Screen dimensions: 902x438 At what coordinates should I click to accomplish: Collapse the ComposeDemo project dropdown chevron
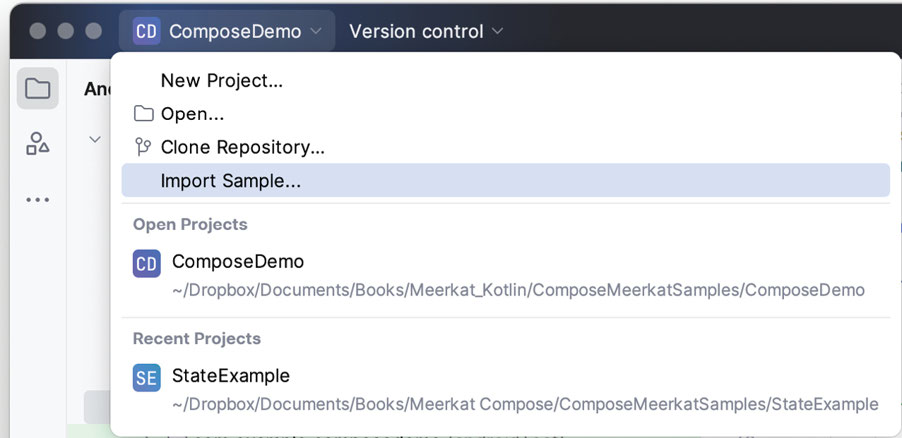click(x=316, y=31)
